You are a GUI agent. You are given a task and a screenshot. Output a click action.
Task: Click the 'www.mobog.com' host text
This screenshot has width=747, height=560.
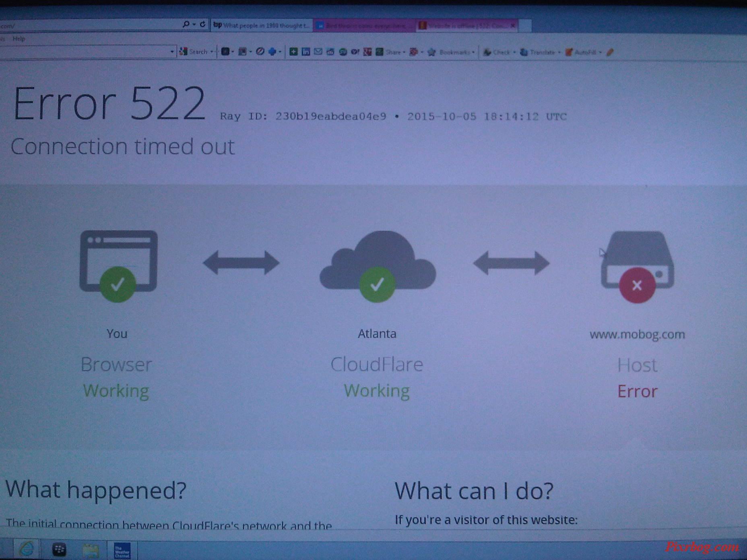637,334
